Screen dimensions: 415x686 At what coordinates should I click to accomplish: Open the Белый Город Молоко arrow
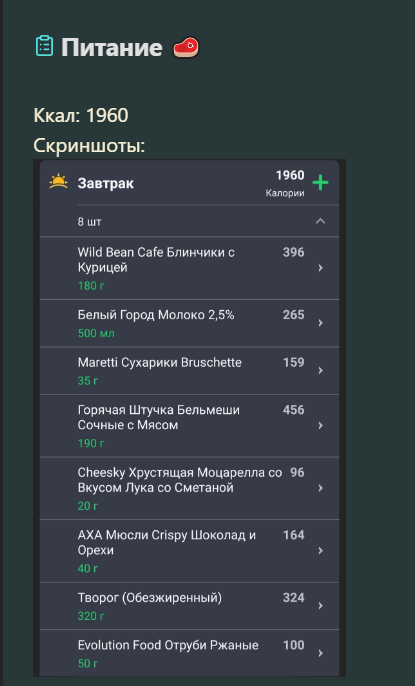coord(321,323)
